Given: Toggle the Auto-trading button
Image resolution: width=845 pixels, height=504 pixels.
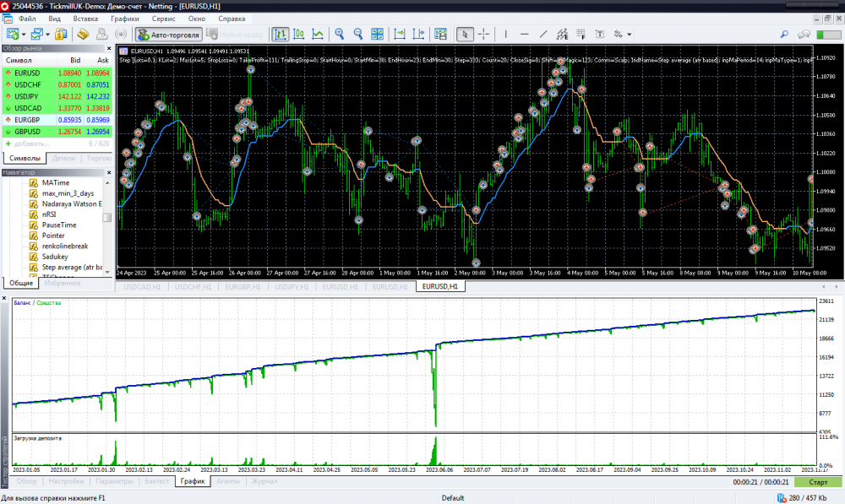Looking at the screenshot, I should 168,35.
